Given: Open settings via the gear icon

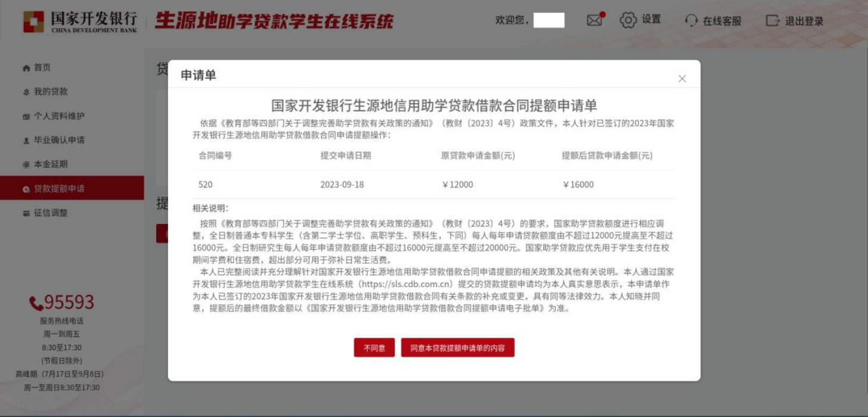Looking at the screenshot, I should pos(628,20).
